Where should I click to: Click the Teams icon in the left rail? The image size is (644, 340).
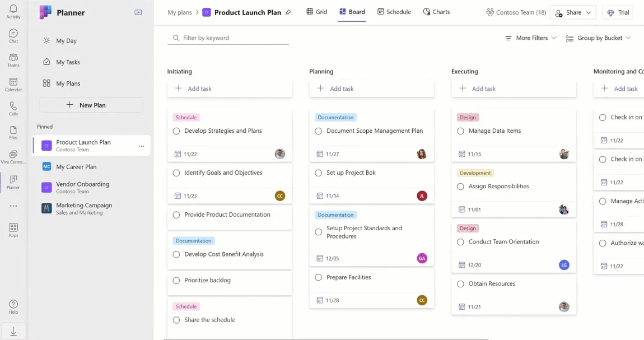click(13, 59)
